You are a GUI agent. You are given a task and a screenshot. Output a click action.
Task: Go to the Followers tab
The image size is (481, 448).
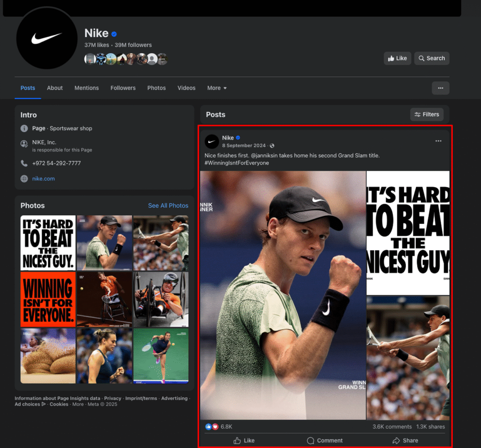123,88
